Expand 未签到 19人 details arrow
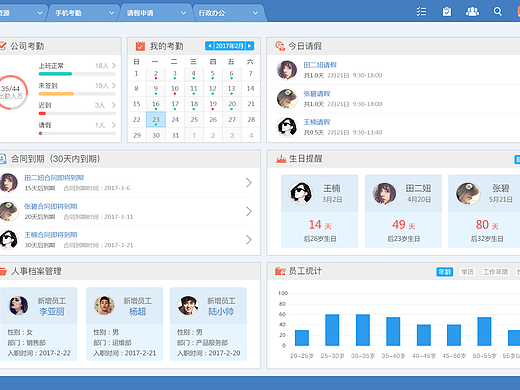The image size is (520, 390). pos(114,85)
